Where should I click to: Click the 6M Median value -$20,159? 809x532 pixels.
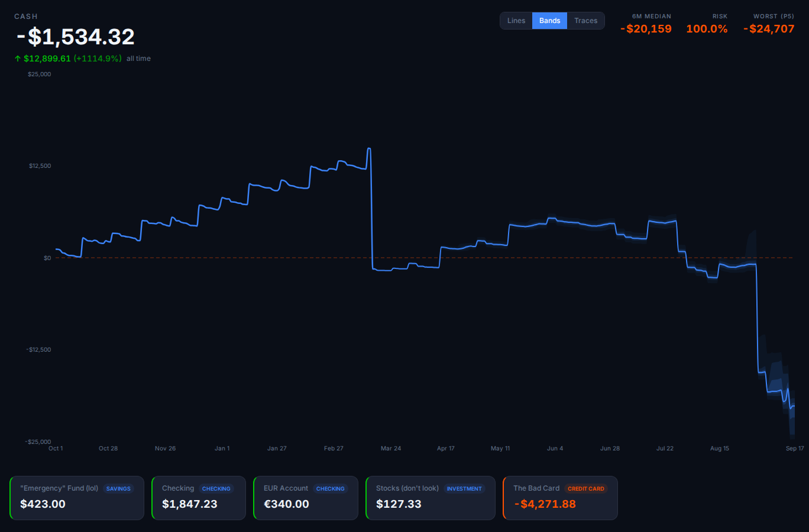click(646, 29)
